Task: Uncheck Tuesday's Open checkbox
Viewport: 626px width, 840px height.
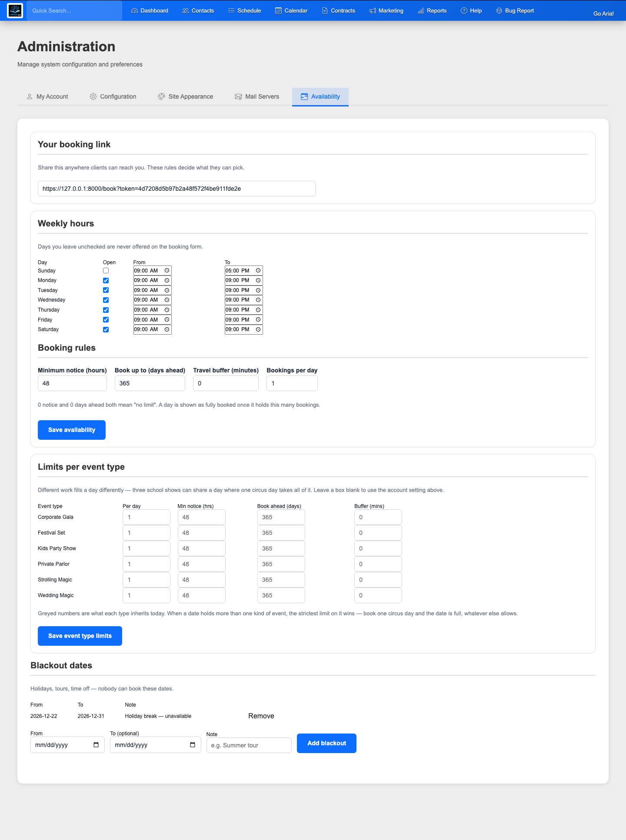Action: [106, 290]
